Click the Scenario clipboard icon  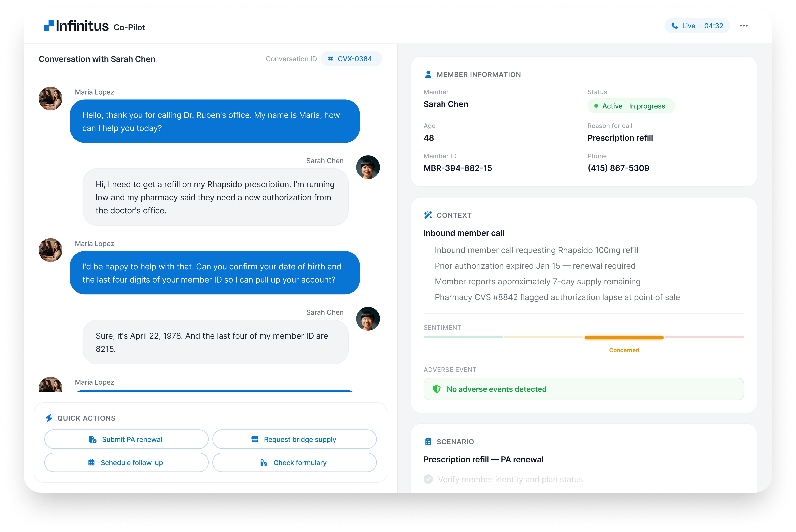(x=428, y=441)
